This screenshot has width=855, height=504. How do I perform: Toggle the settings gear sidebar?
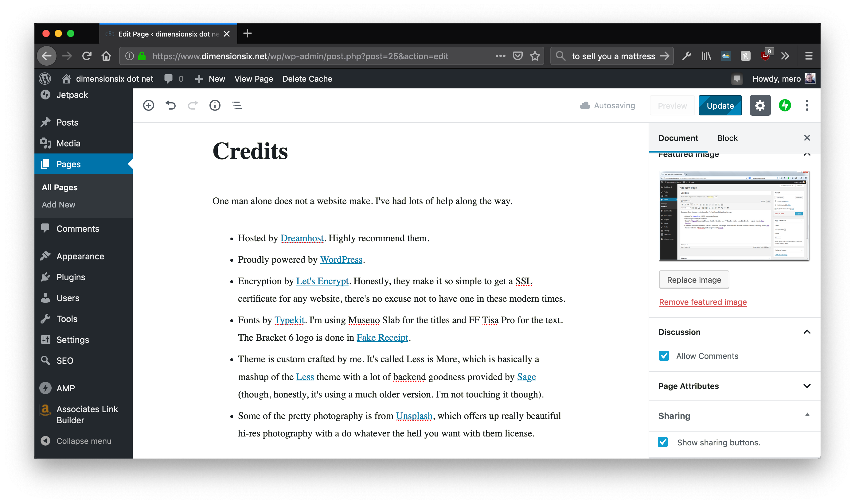(x=760, y=106)
